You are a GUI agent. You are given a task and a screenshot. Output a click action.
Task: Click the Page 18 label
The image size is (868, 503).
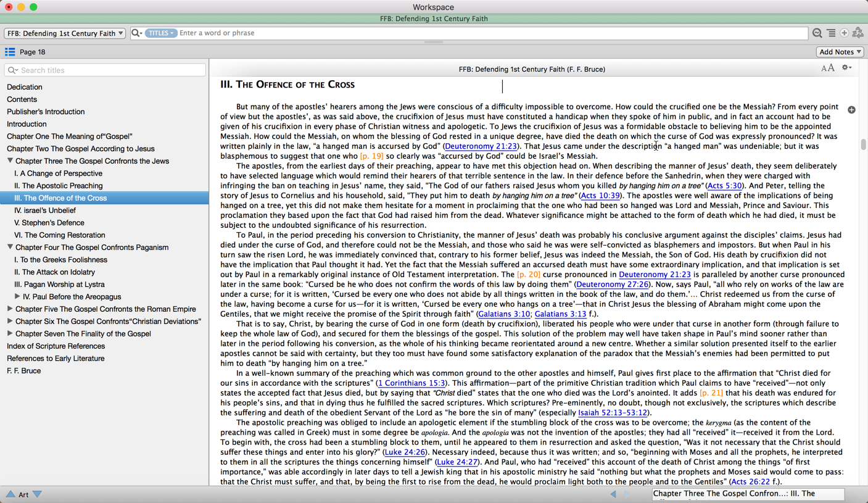pos(33,52)
